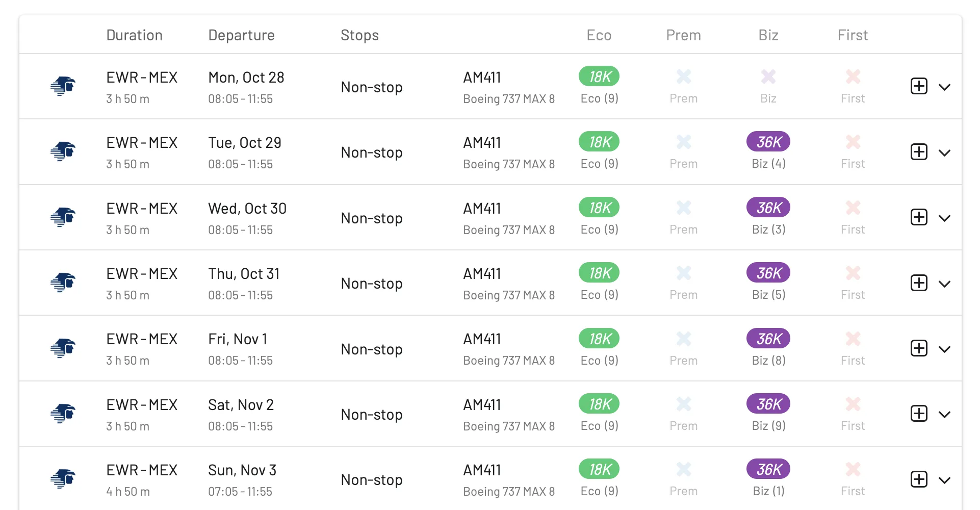
Task: Sort by the Departure column header
Action: 242,35
